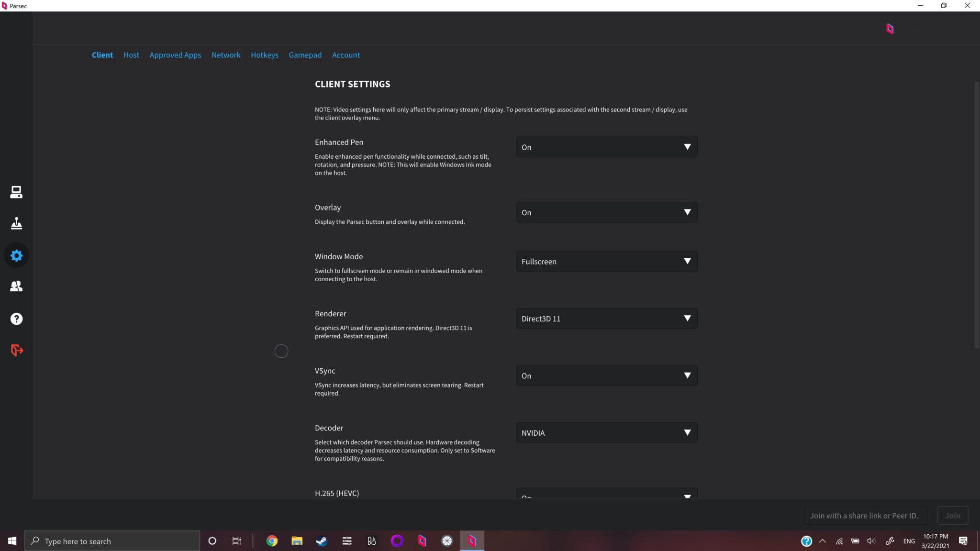Image resolution: width=980 pixels, height=551 pixels.
Task: Click the Join button
Action: [x=952, y=516]
